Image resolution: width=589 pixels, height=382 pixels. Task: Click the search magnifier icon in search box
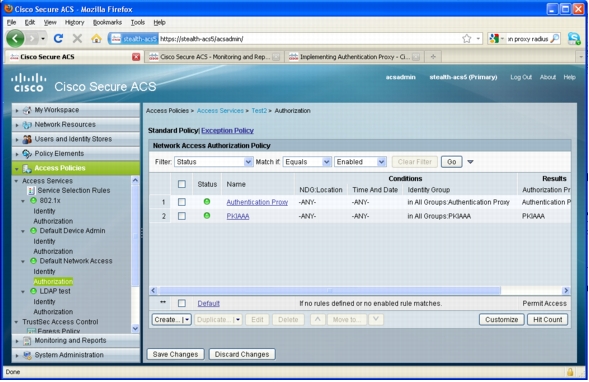[555, 38]
